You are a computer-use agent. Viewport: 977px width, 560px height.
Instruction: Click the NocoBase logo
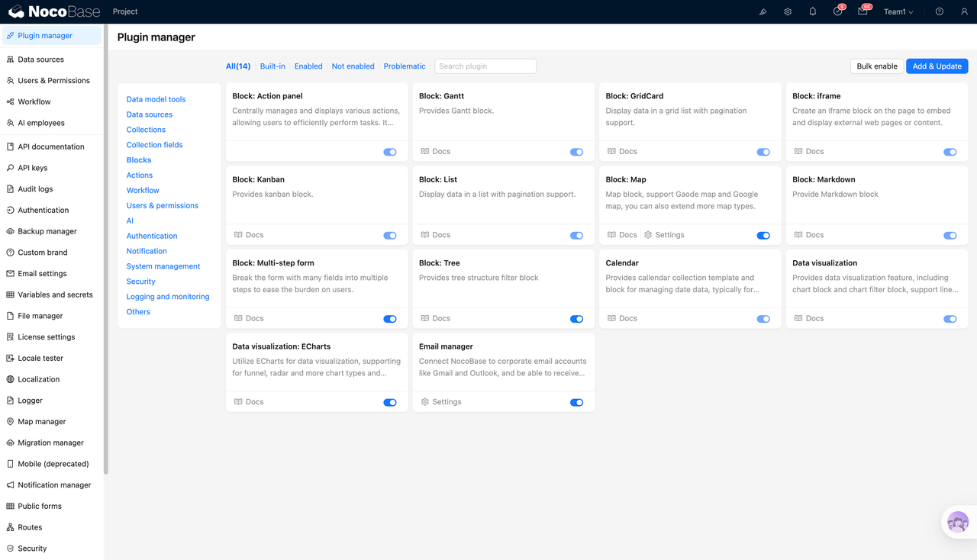point(53,11)
